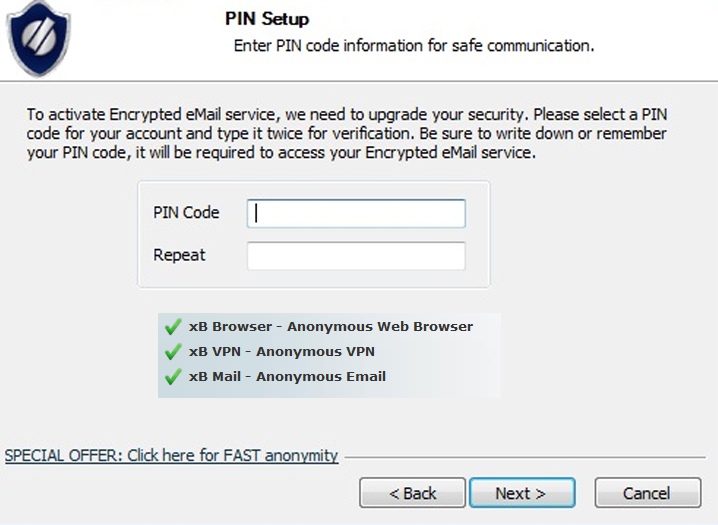
Task: Click the xB VPN - Anonymous VPN text
Action: pyautogui.click(x=282, y=352)
